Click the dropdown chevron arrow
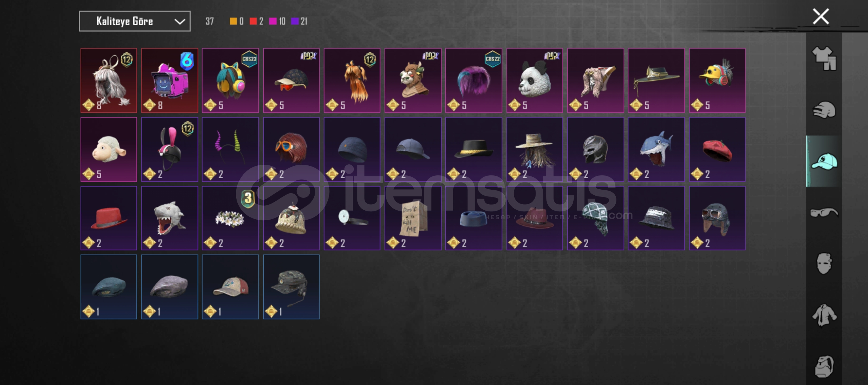The width and height of the screenshot is (868, 385). 180,22
